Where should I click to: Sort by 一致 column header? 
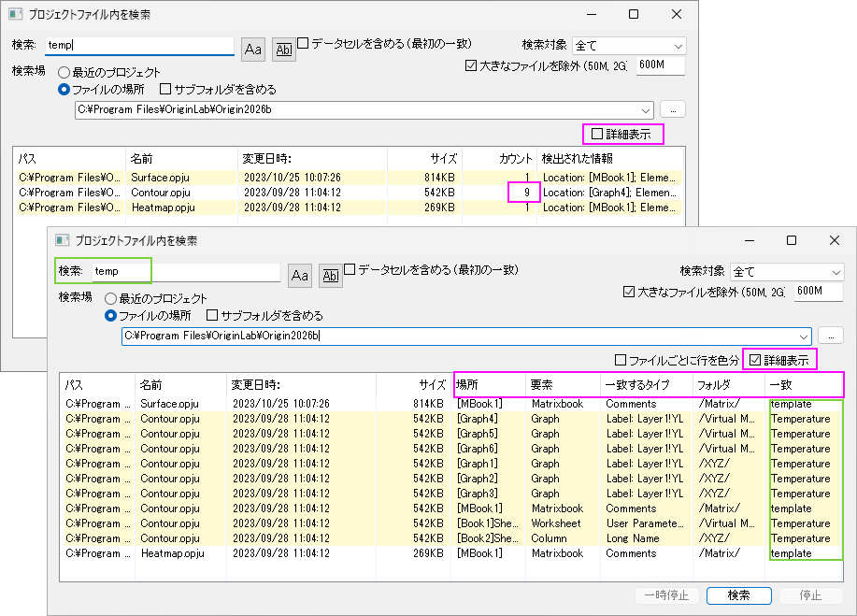804,385
